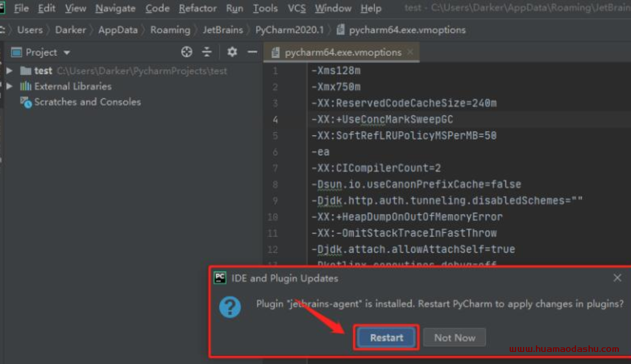Click the AppData breadcrumb segment
The height and width of the screenshot is (364, 631).
tap(118, 30)
